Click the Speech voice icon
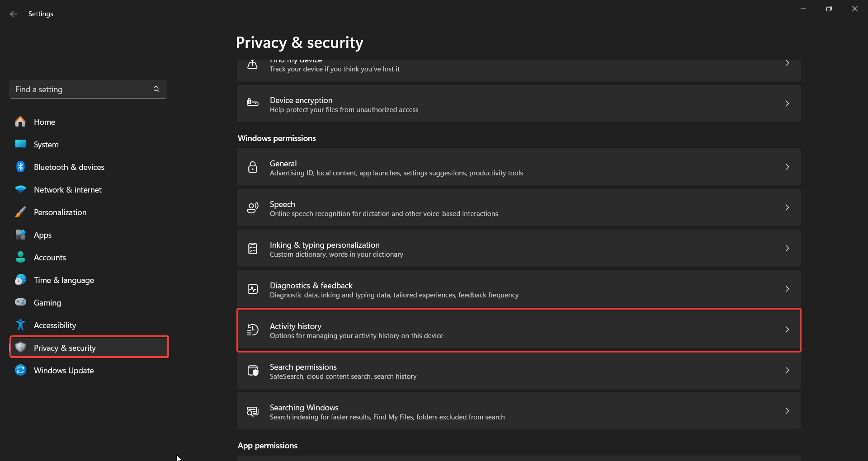The width and height of the screenshot is (868, 461). [x=253, y=207]
